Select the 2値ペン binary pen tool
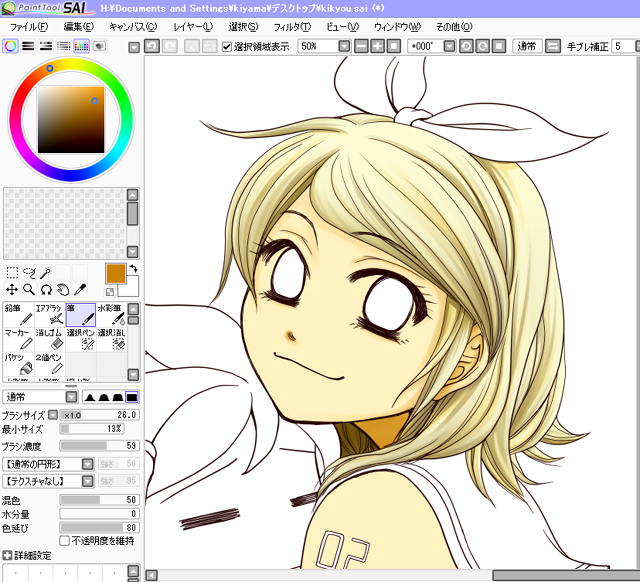640x582 pixels. [50, 364]
